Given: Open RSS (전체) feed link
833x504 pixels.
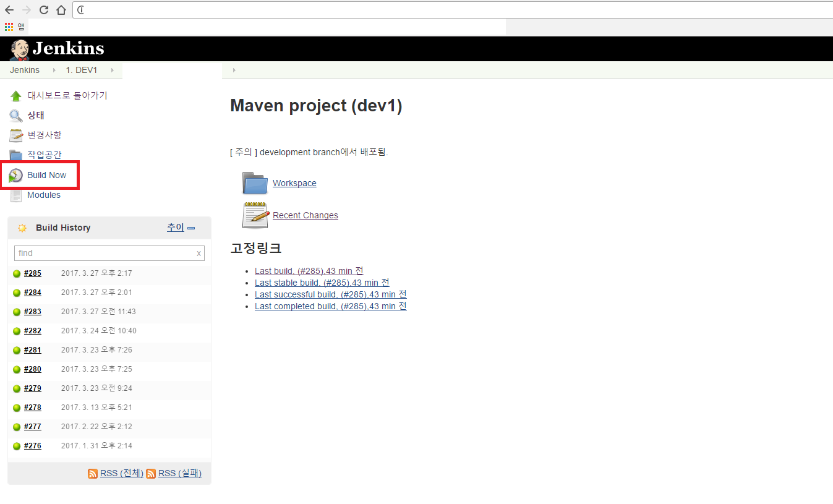Looking at the screenshot, I should point(122,473).
